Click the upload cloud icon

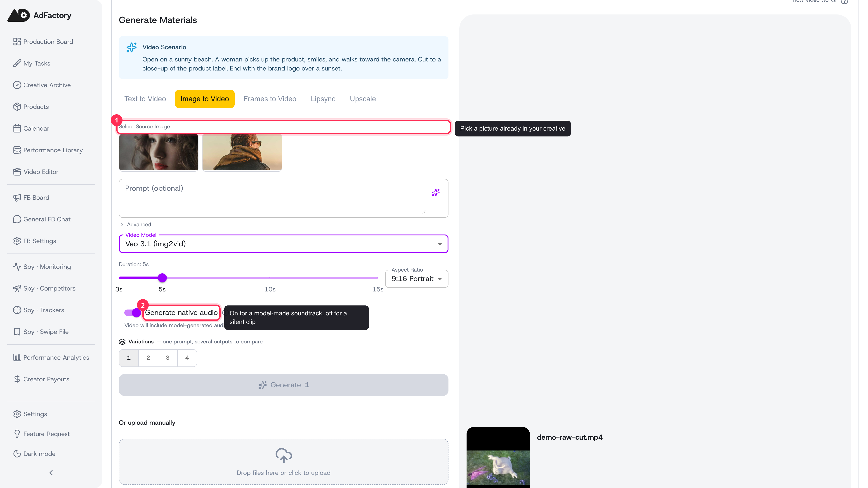click(x=284, y=455)
